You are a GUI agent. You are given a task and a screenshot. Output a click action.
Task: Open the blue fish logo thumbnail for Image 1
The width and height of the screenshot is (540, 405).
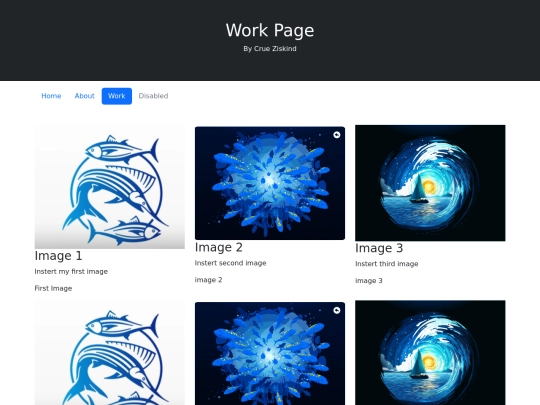pos(110,187)
